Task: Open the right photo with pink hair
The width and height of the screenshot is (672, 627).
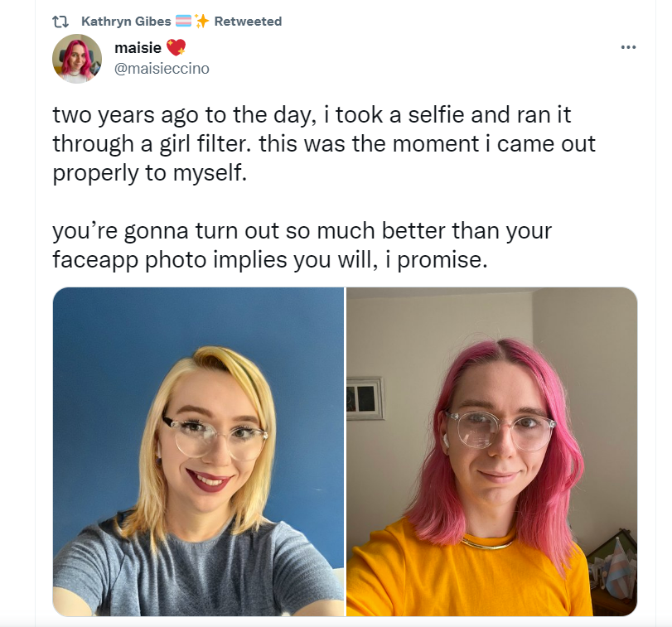Action: (491, 452)
